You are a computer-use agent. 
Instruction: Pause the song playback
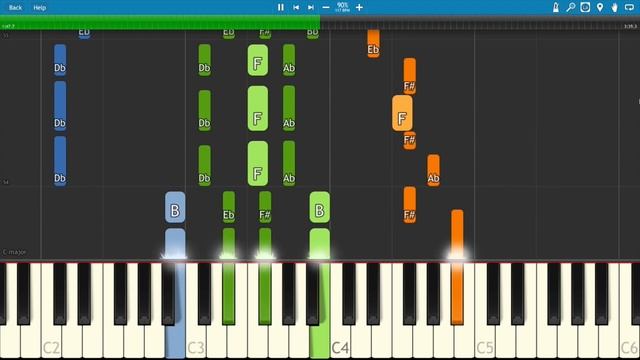coord(281,7)
